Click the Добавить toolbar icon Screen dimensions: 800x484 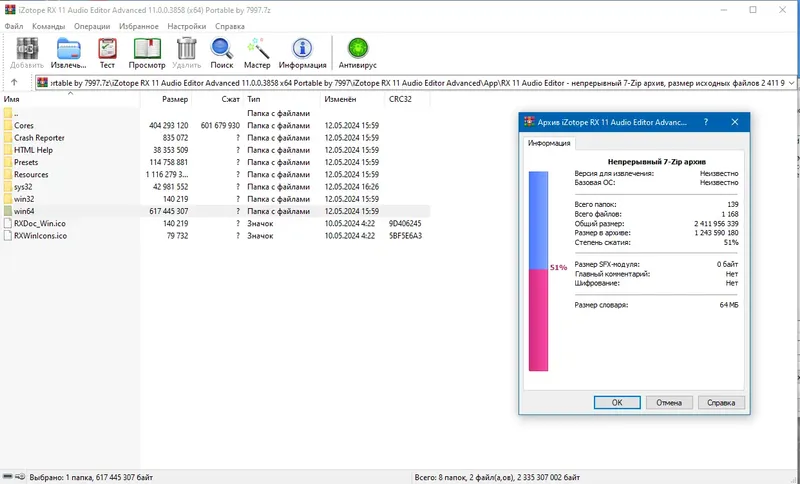tap(27, 49)
